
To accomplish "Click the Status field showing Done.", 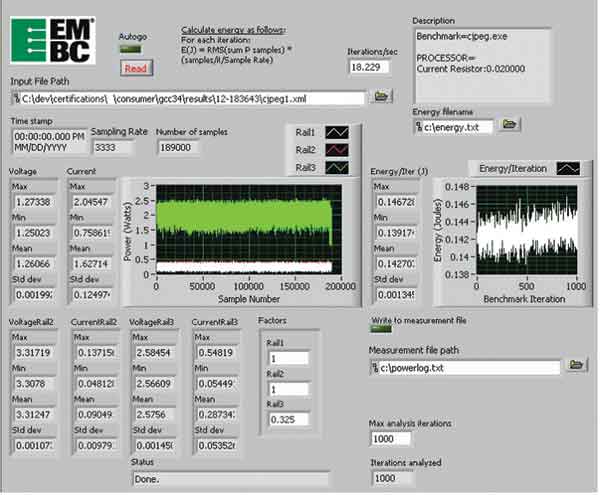I will pyautogui.click(x=231, y=479).
